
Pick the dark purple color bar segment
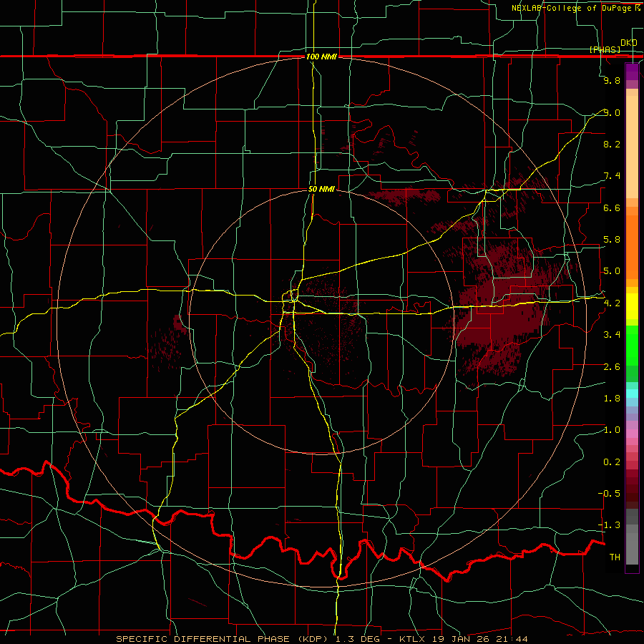(632, 72)
